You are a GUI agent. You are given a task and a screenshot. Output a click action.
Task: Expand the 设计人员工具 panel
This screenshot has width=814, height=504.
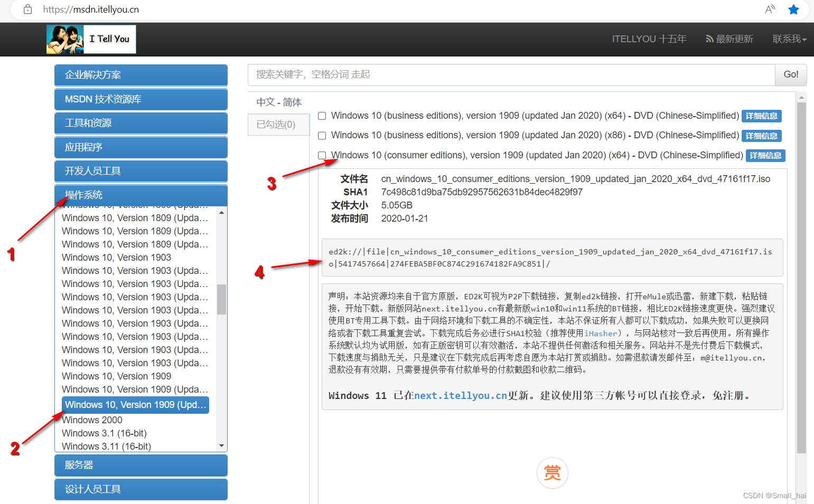point(141,489)
